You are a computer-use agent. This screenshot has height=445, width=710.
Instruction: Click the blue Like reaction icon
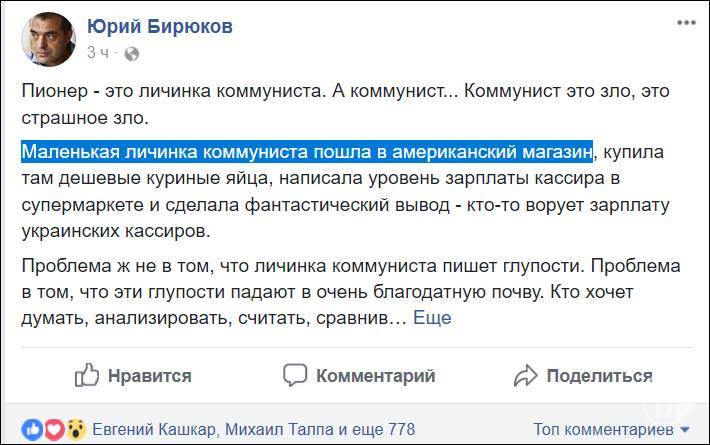point(34,429)
